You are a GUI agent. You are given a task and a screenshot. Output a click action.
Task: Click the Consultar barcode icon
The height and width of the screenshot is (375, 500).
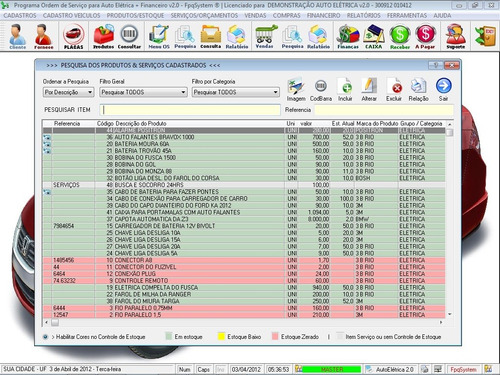(129, 36)
